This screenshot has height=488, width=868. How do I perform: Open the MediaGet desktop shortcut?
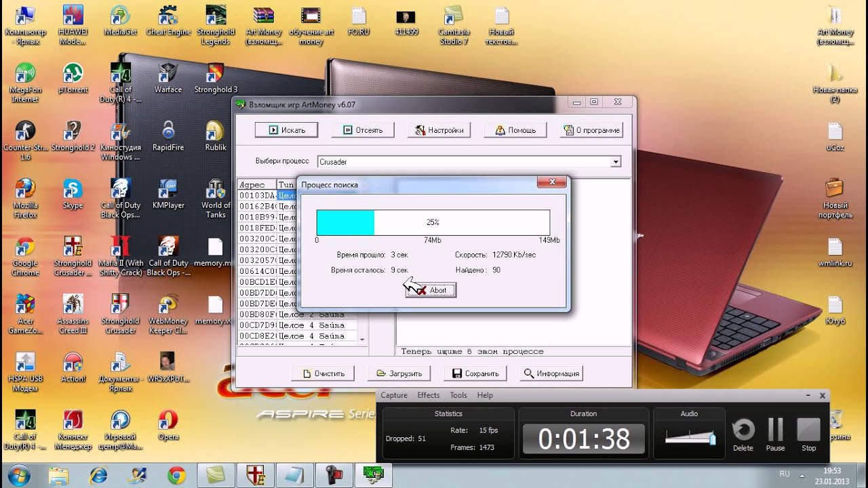pyautogui.click(x=121, y=22)
